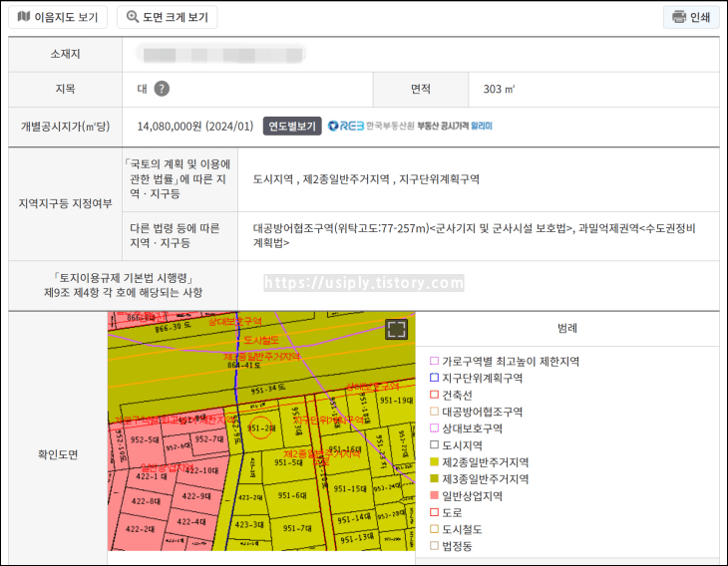The image size is (728, 566).
Task: Click the magnifier icon in 도면 크게 보기
Action: 133,17
